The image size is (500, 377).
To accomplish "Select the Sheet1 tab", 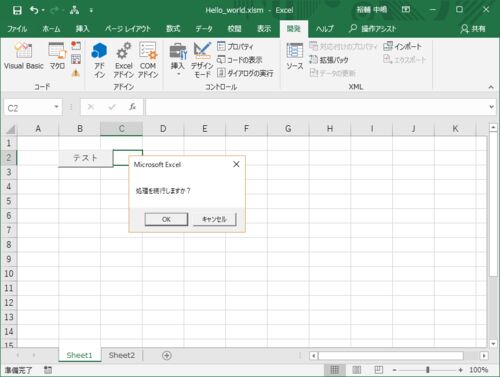I will coord(79,355).
